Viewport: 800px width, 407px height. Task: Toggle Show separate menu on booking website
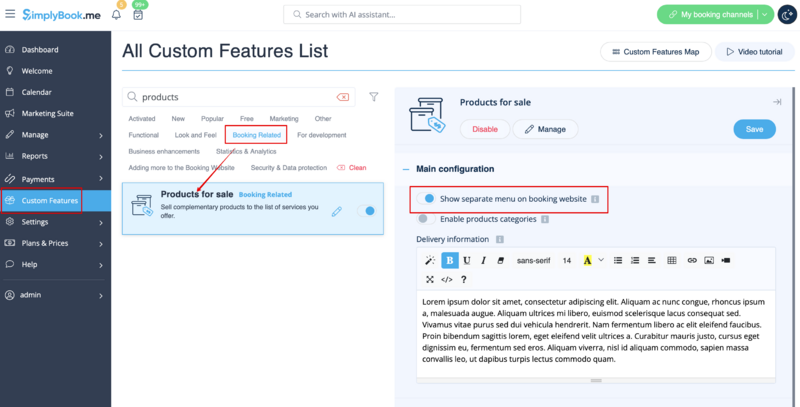(426, 199)
